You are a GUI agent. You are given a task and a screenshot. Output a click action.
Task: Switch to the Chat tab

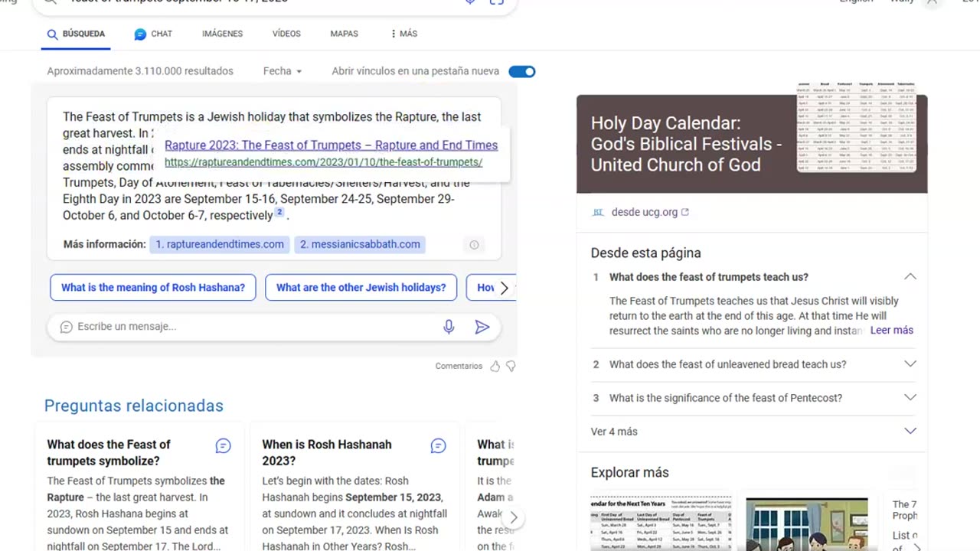coord(153,34)
